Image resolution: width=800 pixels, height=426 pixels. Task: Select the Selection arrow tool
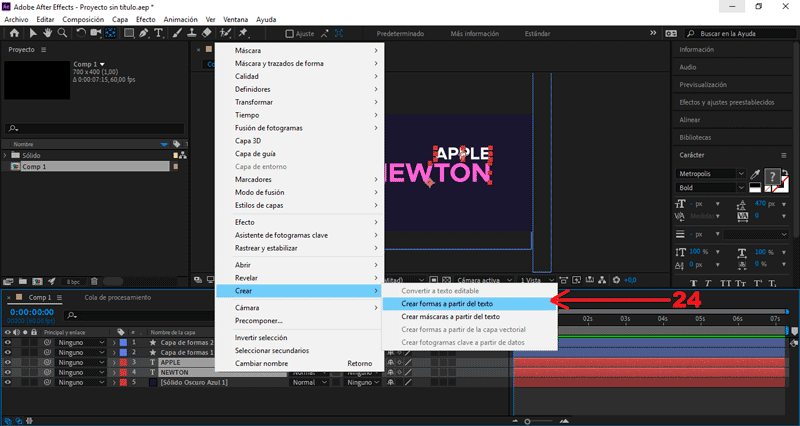pyautogui.click(x=33, y=33)
